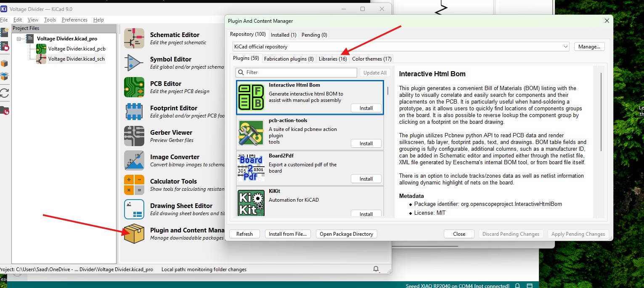Click the Unarchive Project open-box icon
The image size is (644, 288).
pyautogui.click(x=4, y=77)
